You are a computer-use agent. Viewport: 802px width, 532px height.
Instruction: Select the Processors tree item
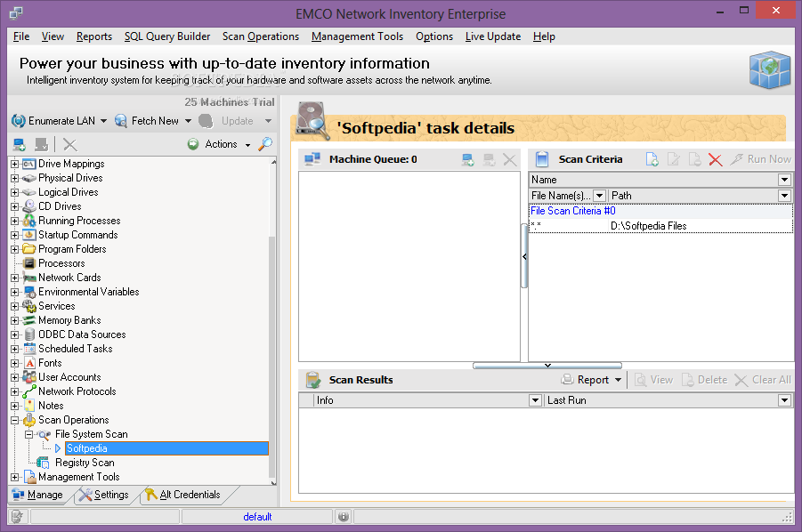pyautogui.click(x=61, y=263)
